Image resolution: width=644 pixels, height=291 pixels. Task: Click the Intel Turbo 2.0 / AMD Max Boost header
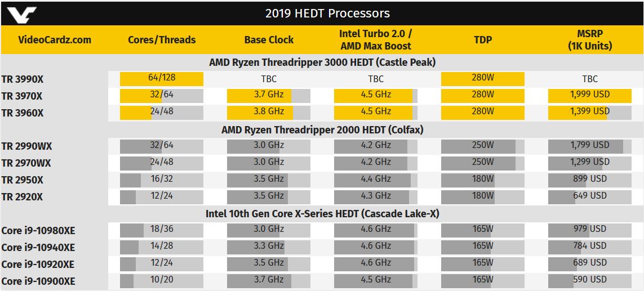[x=376, y=40]
